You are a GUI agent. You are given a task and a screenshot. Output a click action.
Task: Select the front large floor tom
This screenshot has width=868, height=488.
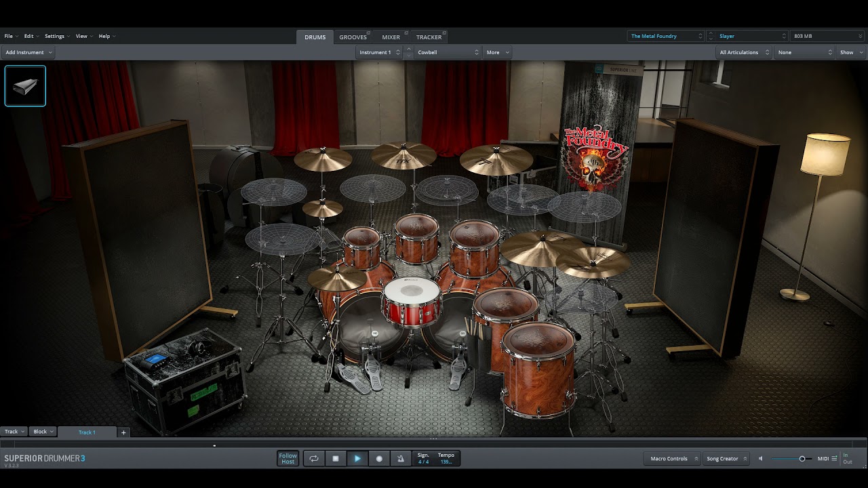(x=539, y=369)
